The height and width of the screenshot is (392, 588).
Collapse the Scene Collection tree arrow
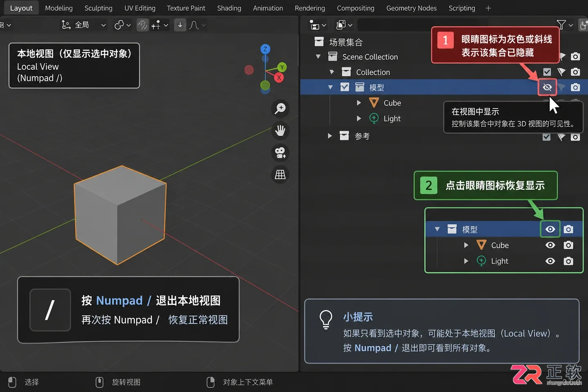[x=318, y=56]
